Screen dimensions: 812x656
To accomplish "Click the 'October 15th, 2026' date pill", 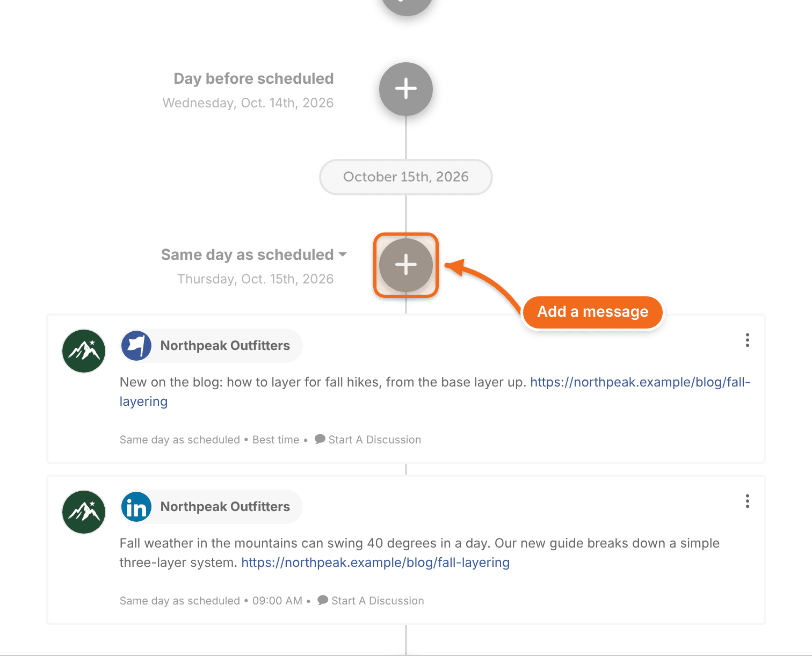I will 406,177.
